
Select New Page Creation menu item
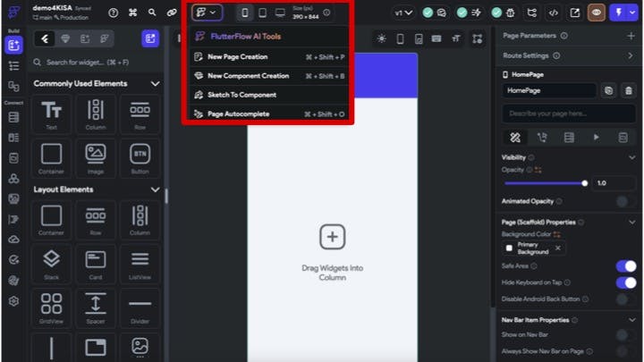click(x=269, y=57)
